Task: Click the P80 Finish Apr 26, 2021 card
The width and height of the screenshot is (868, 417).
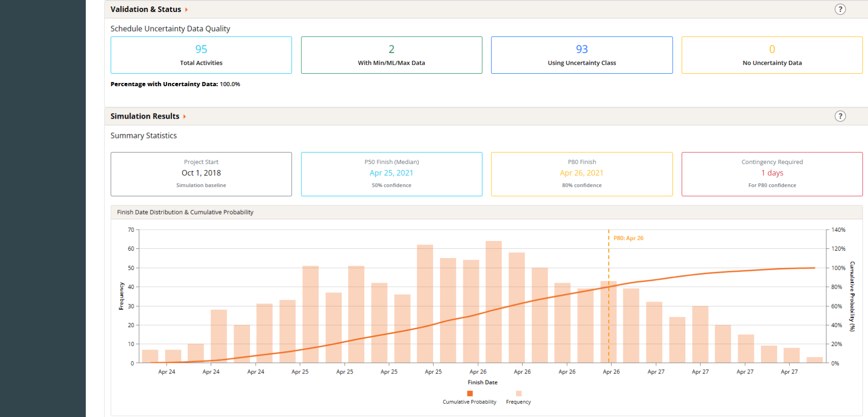Action: [x=582, y=174]
